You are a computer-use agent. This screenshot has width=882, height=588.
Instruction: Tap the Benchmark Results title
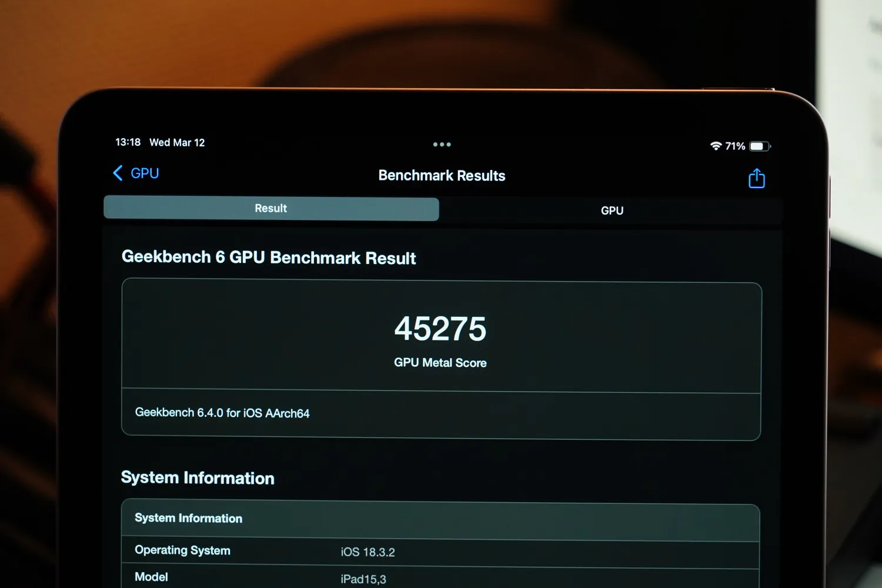(442, 175)
